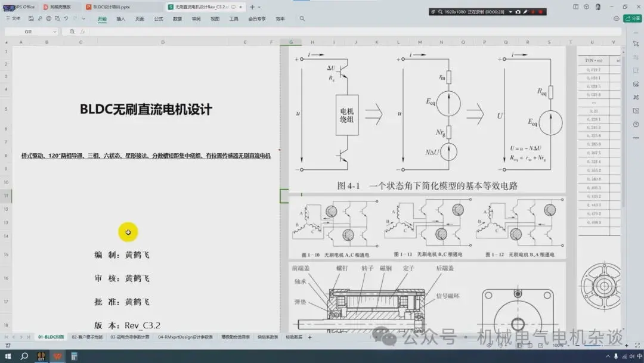
Task: Click the fx insert function icon
Action: (82, 32)
